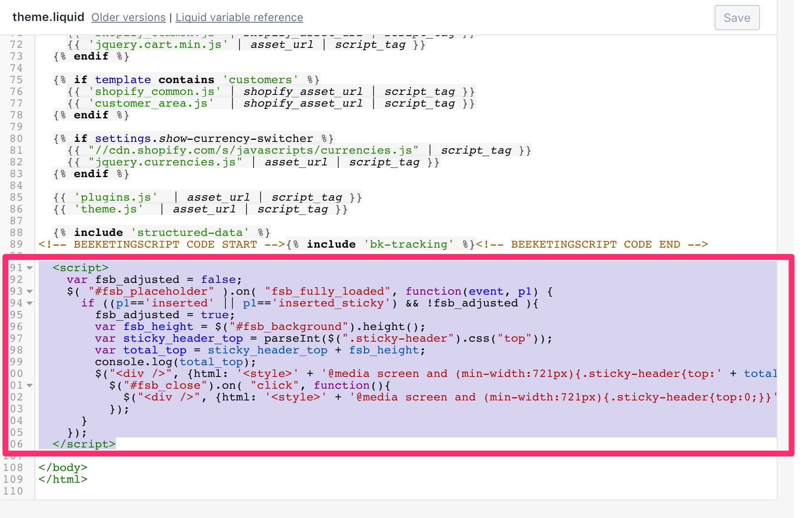Open the Liquid variable reference link
This screenshot has height=518, width=812.
[239, 17]
